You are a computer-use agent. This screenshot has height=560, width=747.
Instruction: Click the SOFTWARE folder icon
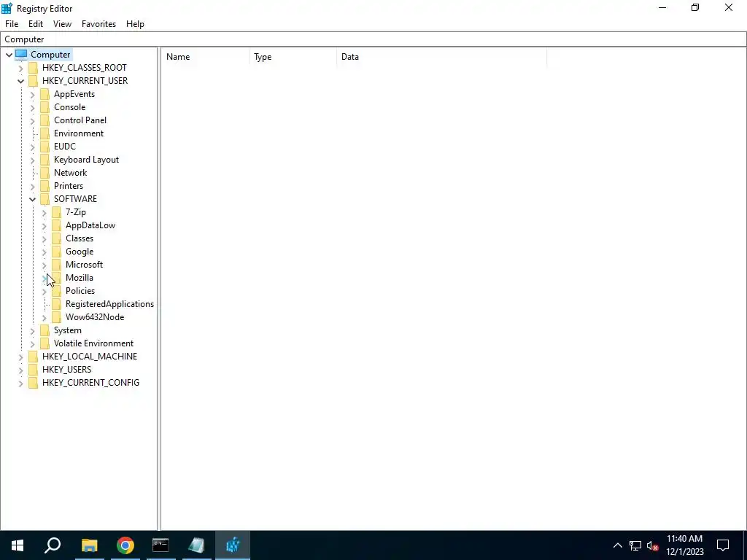click(x=44, y=198)
